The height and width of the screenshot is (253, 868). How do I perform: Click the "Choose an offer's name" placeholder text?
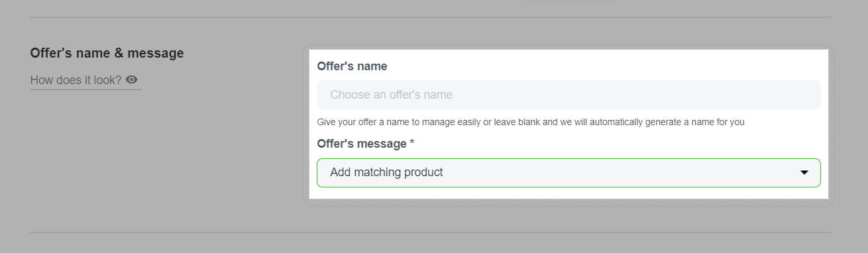[x=391, y=95]
